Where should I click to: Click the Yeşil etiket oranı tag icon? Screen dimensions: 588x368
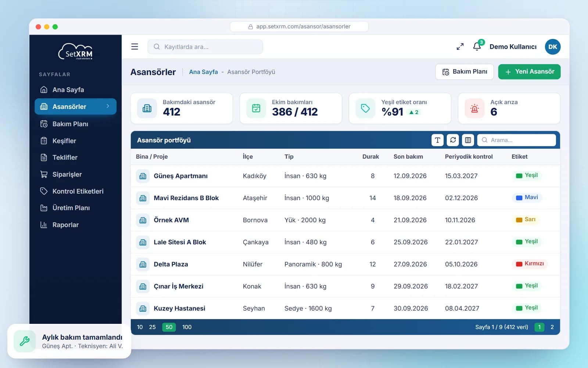tap(365, 108)
